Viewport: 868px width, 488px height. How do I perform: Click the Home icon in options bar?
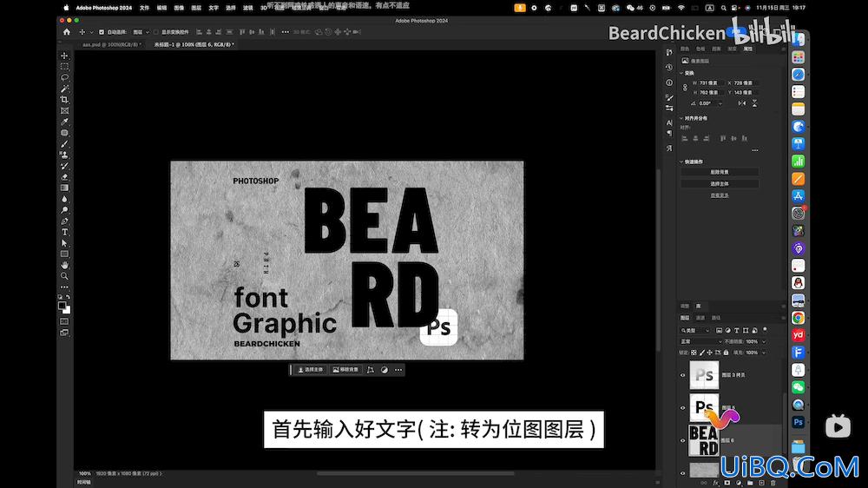click(67, 32)
